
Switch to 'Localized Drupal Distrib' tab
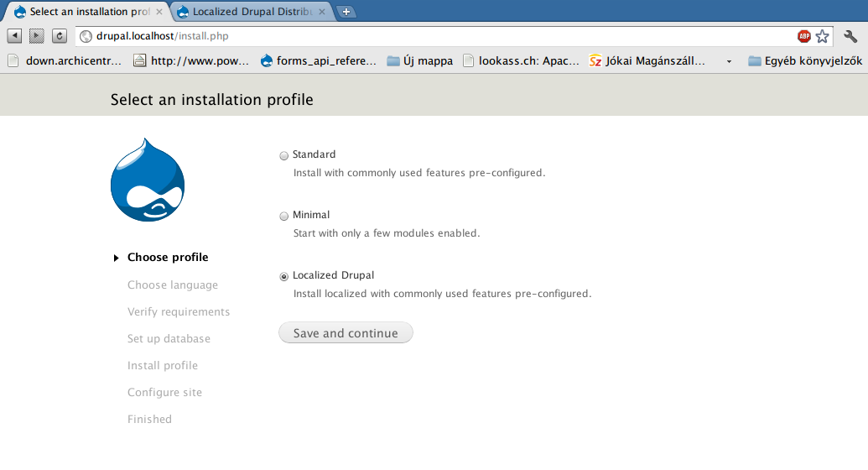click(252, 12)
